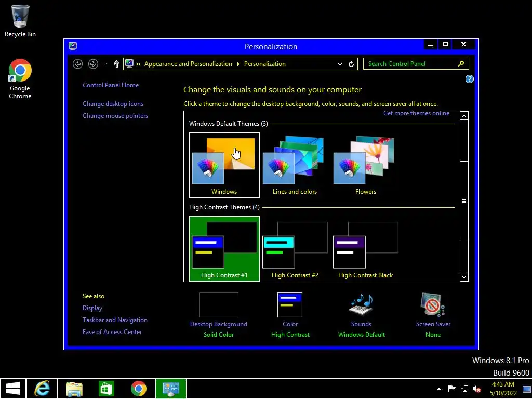Show hidden tray icons arrow
The image size is (532, 399).
pos(440,389)
